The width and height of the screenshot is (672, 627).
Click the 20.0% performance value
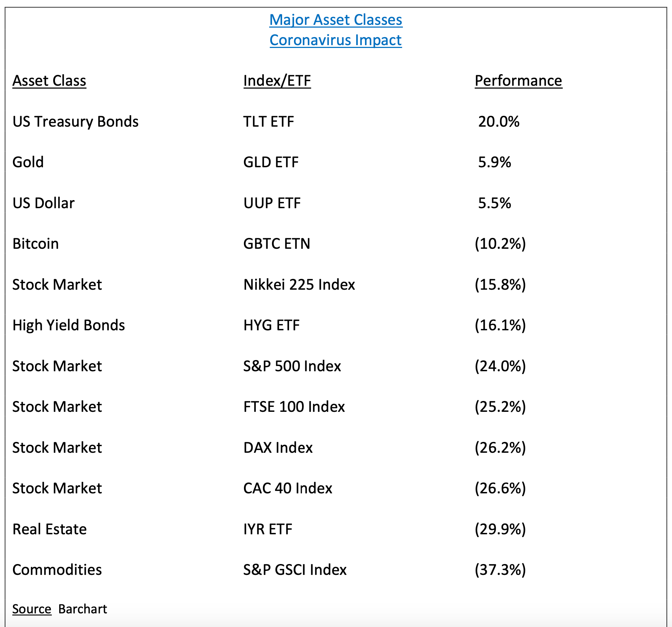coord(498,122)
